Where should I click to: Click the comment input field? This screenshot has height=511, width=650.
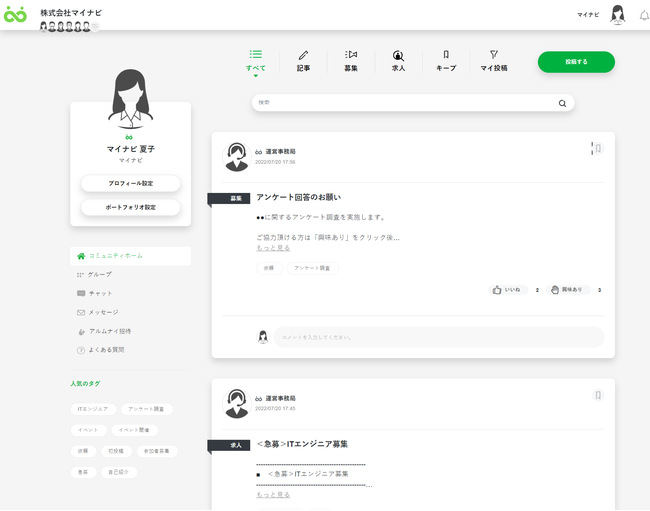[x=438, y=337]
